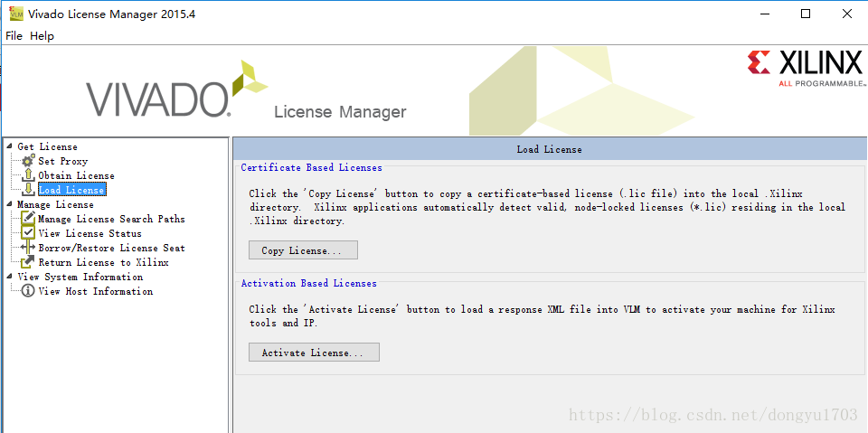Click the View License Status checkmark icon
Screen dimensions: 868x433
point(28,233)
